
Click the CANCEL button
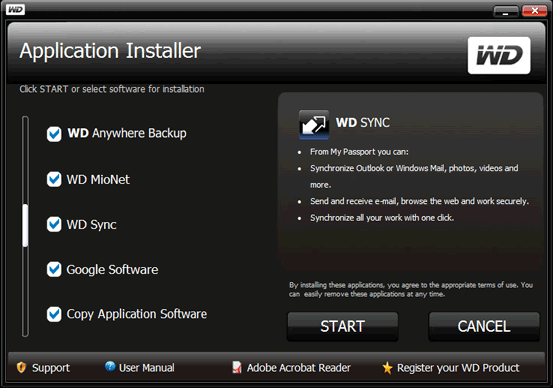[x=484, y=326]
